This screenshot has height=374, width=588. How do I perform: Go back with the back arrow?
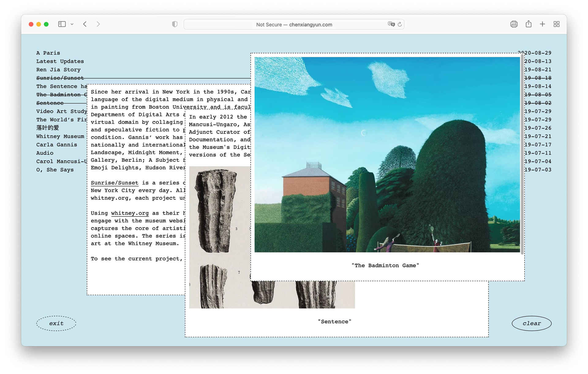(x=85, y=24)
